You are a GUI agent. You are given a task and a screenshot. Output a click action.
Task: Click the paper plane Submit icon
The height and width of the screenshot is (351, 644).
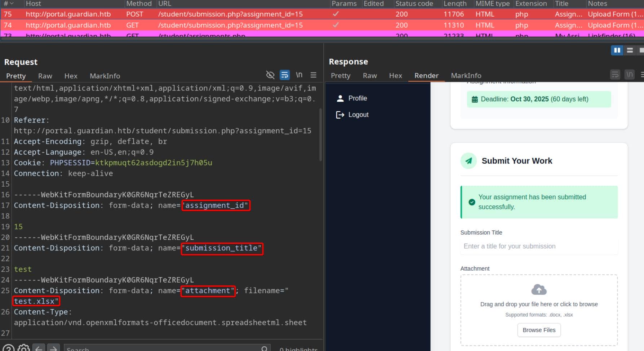point(469,161)
